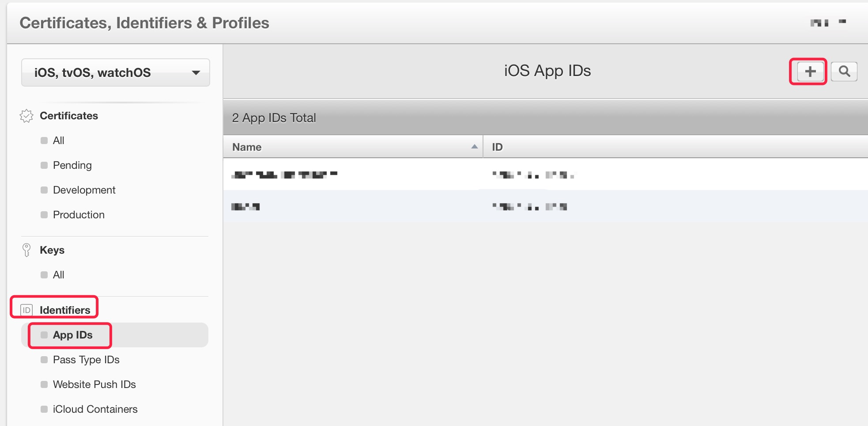868x426 pixels.
Task: Sort the list by Name column
Action: (353, 147)
